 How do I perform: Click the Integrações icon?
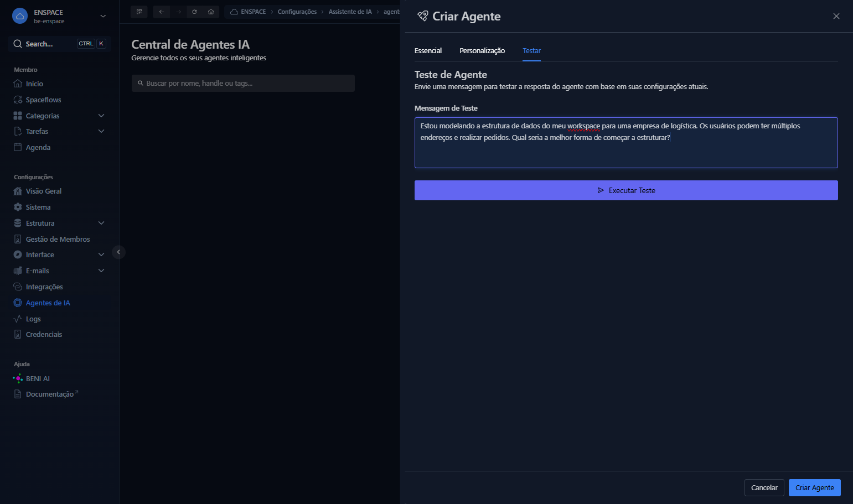point(18,287)
